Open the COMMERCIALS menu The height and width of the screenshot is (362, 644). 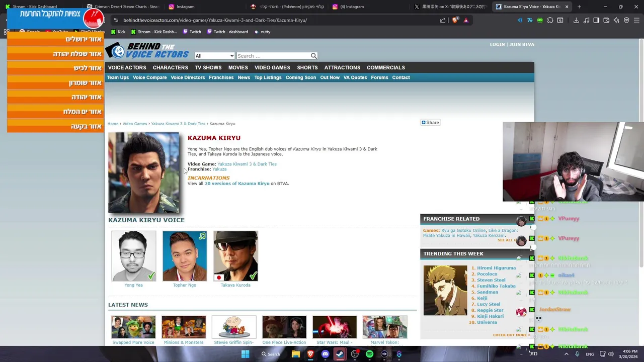(x=386, y=67)
